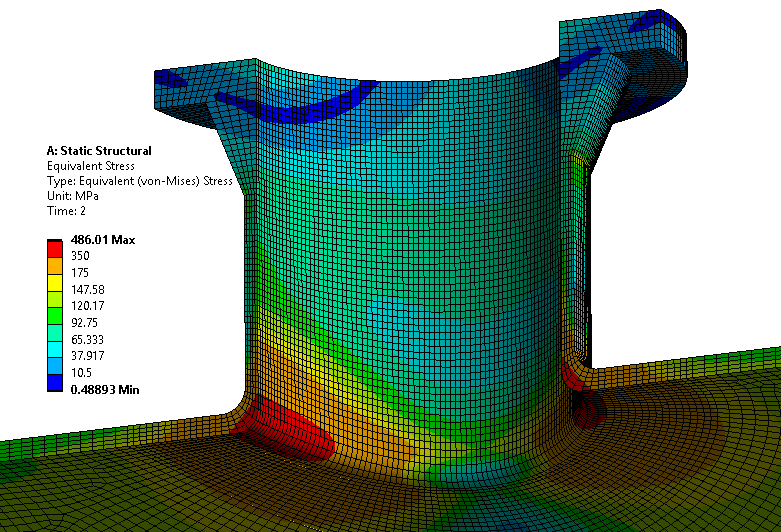Click the yellow-green 120.17 legend band
The width and height of the screenshot is (781, 532).
coord(55,299)
